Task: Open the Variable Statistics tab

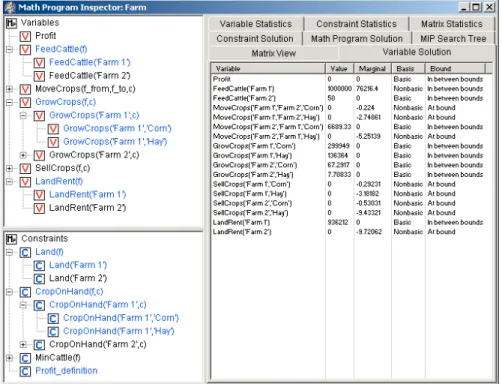Action: coord(256,24)
